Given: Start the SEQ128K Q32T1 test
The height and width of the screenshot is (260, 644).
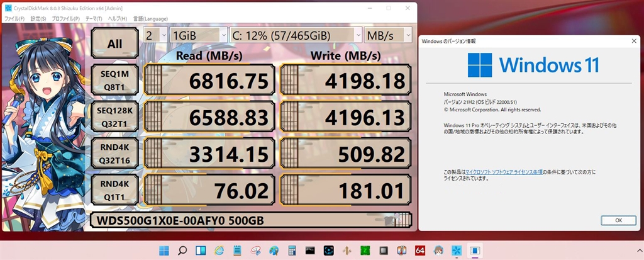Looking at the screenshot, I should coord(114,117).
